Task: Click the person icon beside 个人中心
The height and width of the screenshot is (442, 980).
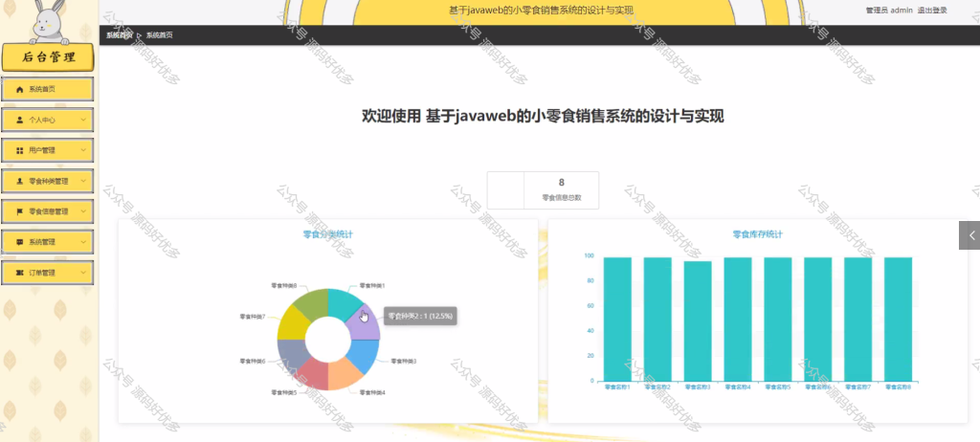Action: click(19, 120)
